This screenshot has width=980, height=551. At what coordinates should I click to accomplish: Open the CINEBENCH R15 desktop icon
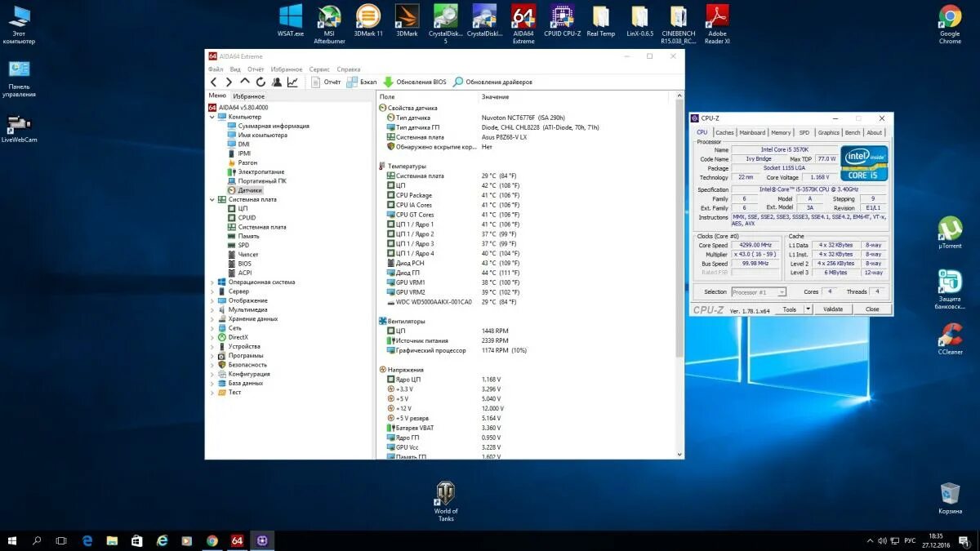(x=679, y=24)
